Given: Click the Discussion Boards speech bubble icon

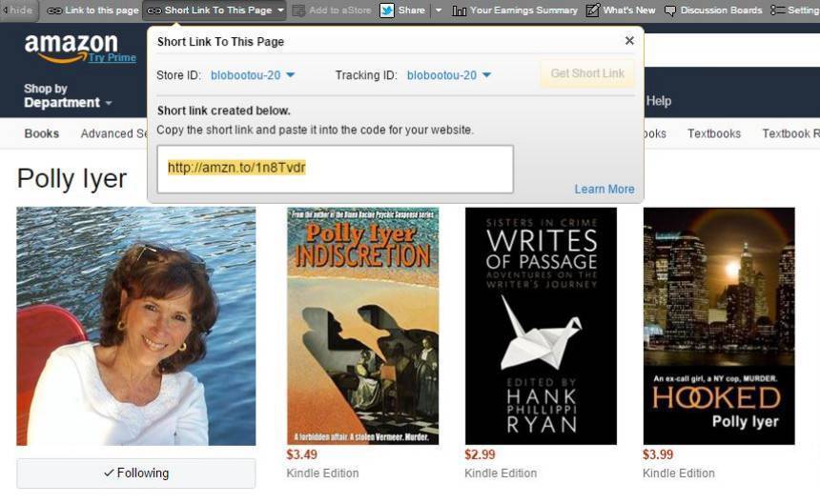Looking at the screenshot, I should 670,11.
